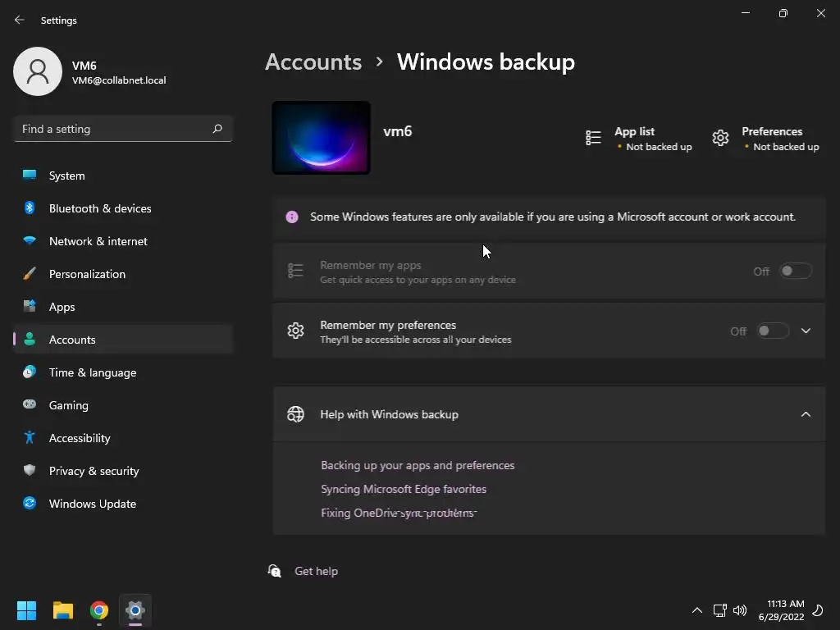Click the back arrow in Settings
840x630 pixels.
pyautogui.click(x=20, y=20)
